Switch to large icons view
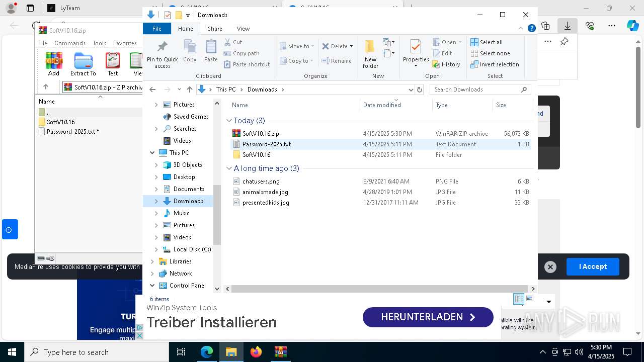 point(530,299)
